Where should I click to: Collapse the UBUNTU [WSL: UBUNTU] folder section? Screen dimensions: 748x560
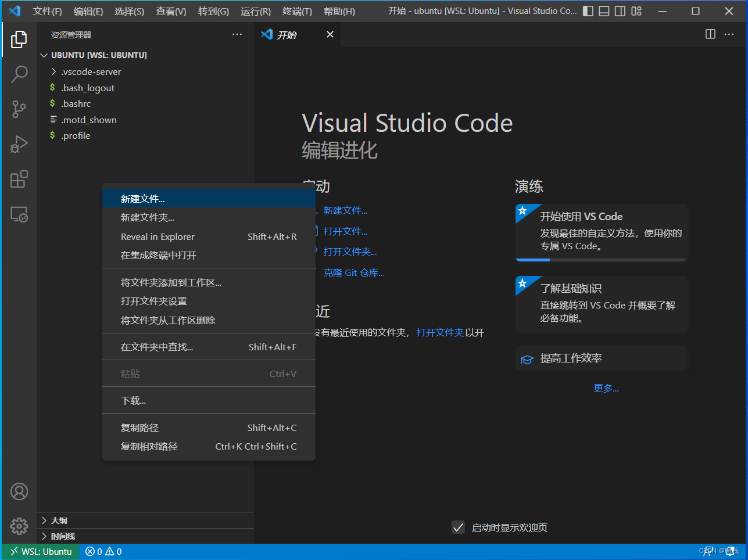145,55
